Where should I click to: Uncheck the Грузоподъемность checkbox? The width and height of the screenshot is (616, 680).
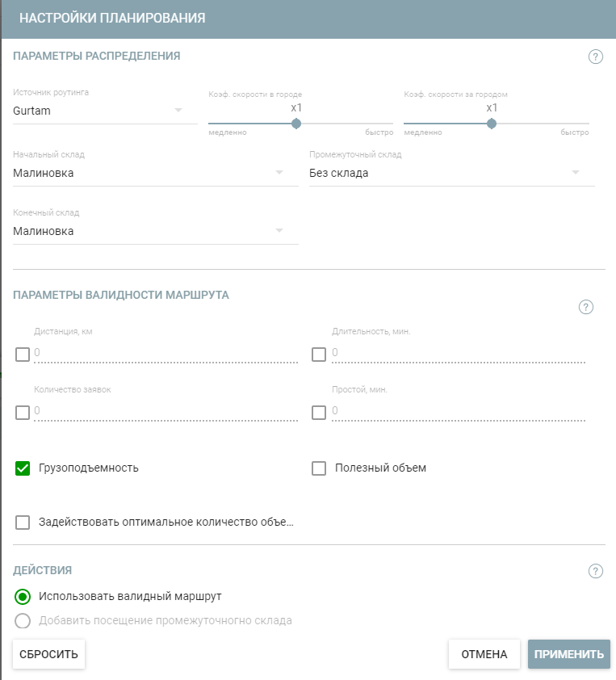pos(23,468)
